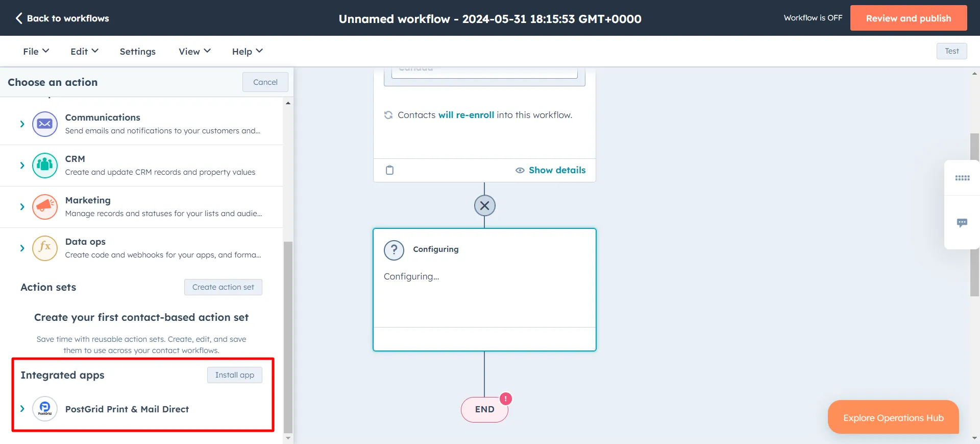Click the Marketing megaphone icon

(45, 206)
